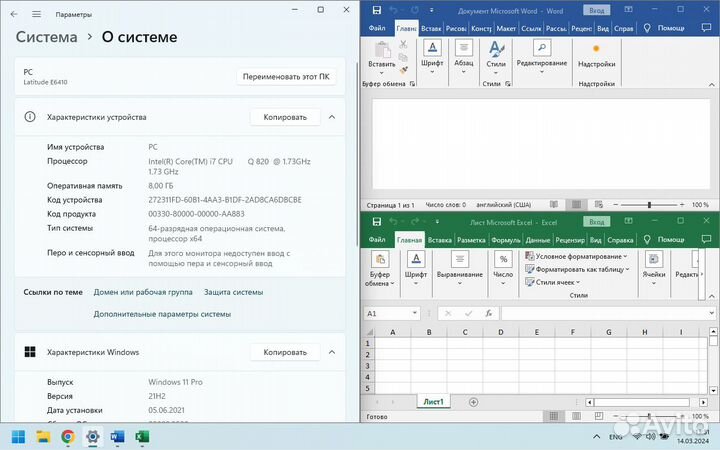This screenshot has width=720, height=450.
Task: Click the Word Sign in (Вход) button
Action: [x=596, y=10]
